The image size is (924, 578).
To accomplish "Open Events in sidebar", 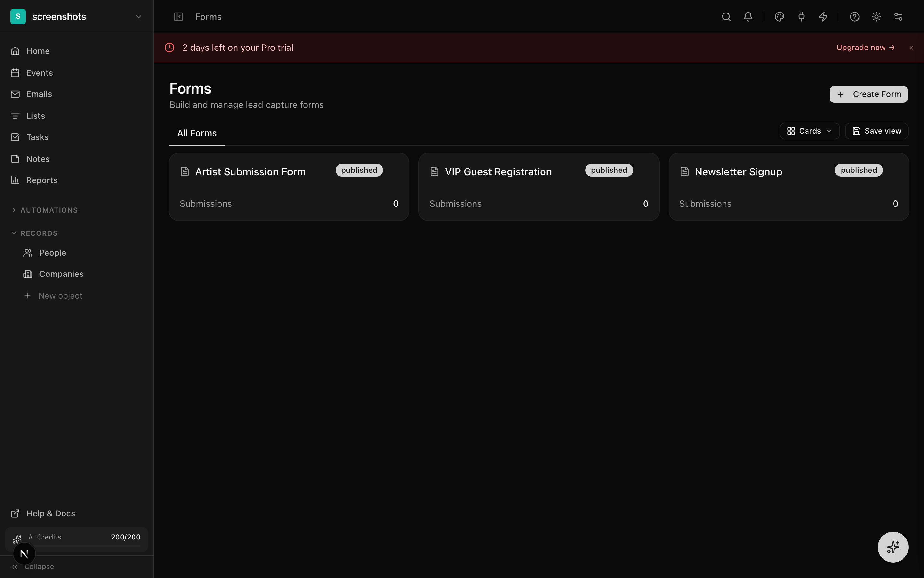I will [x=76, y=73].
